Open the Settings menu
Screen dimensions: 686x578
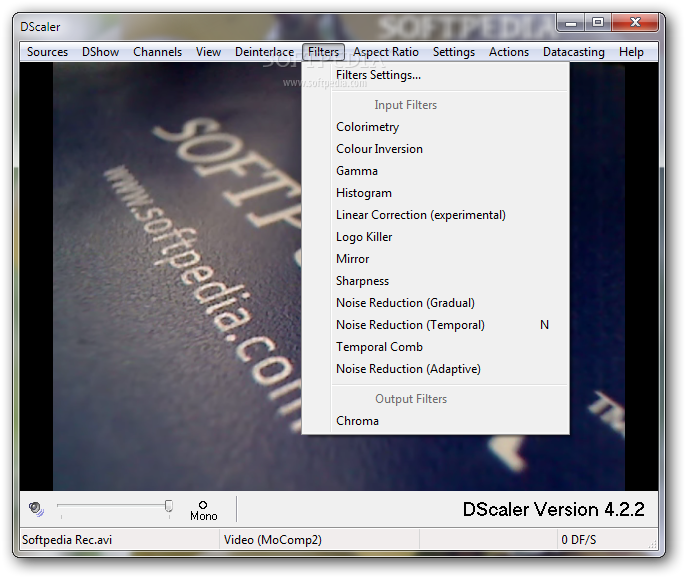pyautogui.click(x=454, y=52)
